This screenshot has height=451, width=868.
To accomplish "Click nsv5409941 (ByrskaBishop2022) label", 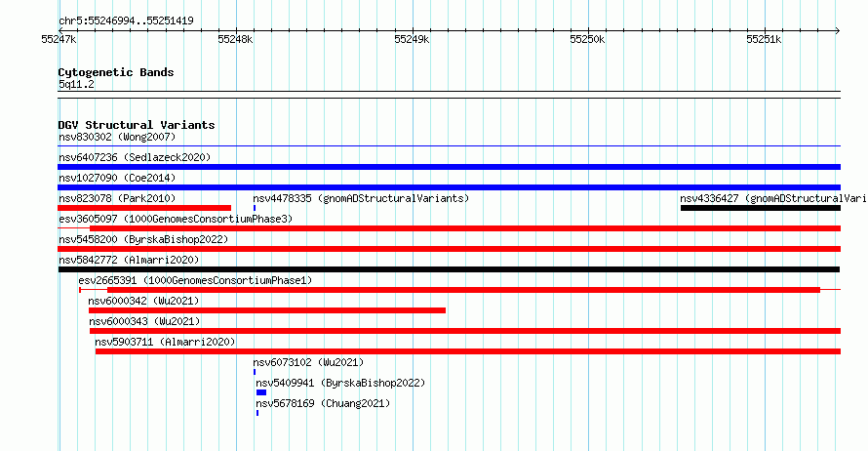I will pyautogui.click(x=340, y=383).
